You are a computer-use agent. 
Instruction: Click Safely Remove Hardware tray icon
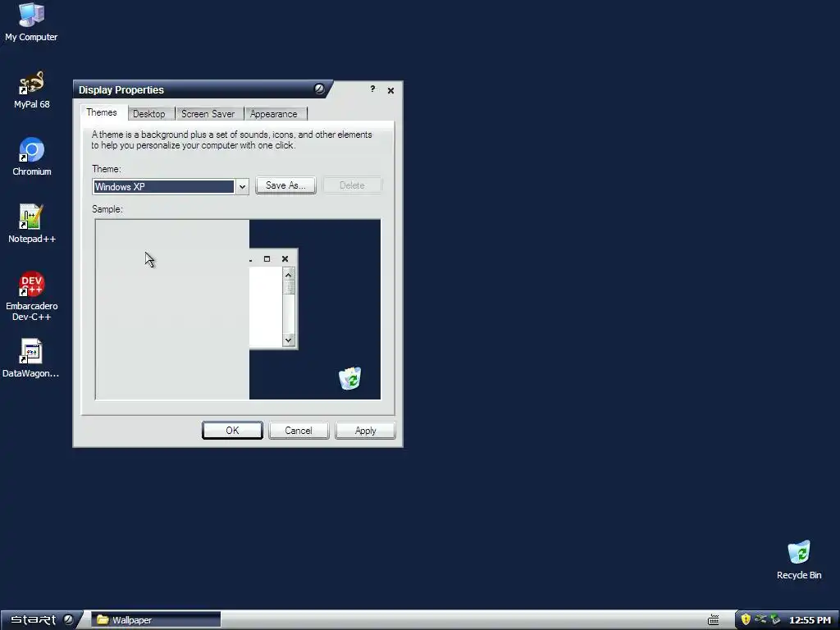775,620
